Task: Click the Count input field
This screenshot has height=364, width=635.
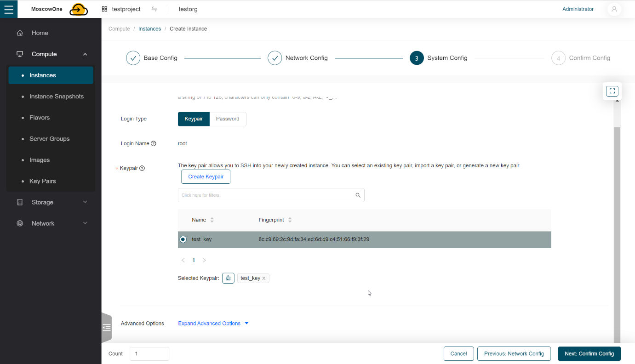Action: [x=149, y=354]
